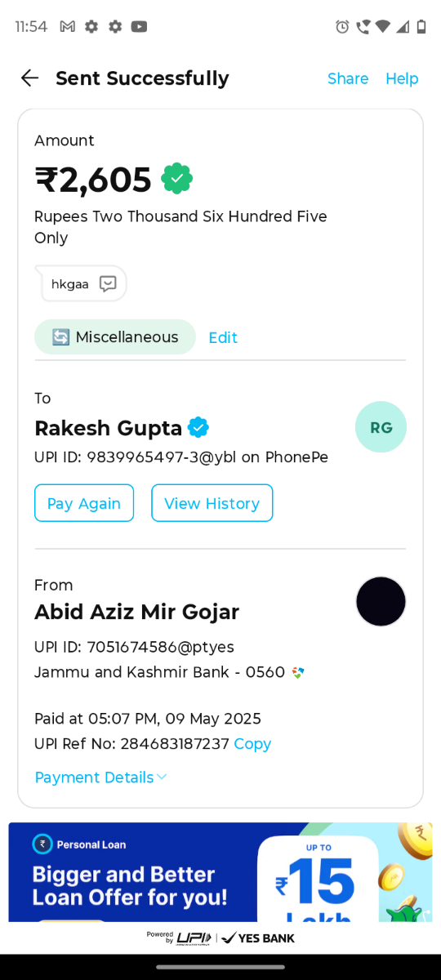Tap the YouTube icon in status bar

pos(140,26)
